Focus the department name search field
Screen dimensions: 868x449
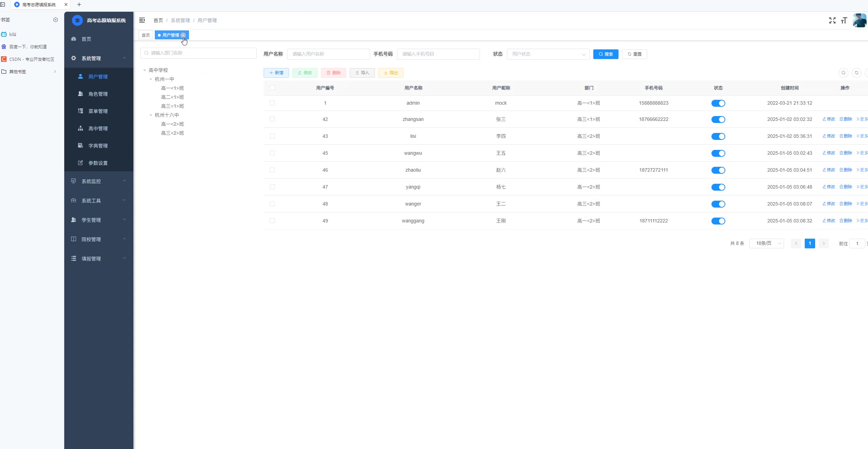198,53
